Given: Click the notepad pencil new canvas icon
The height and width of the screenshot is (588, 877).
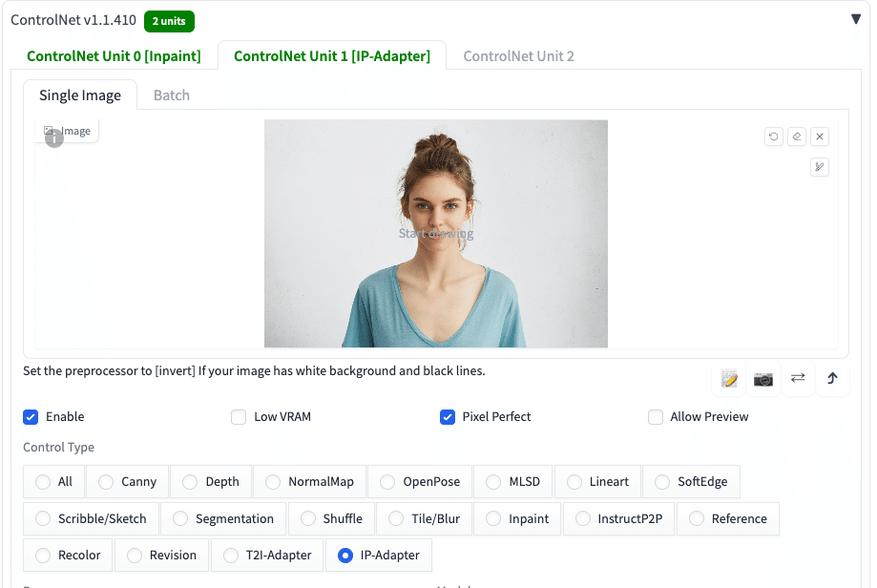Looking at the screenshot, I should pos(729,379).
